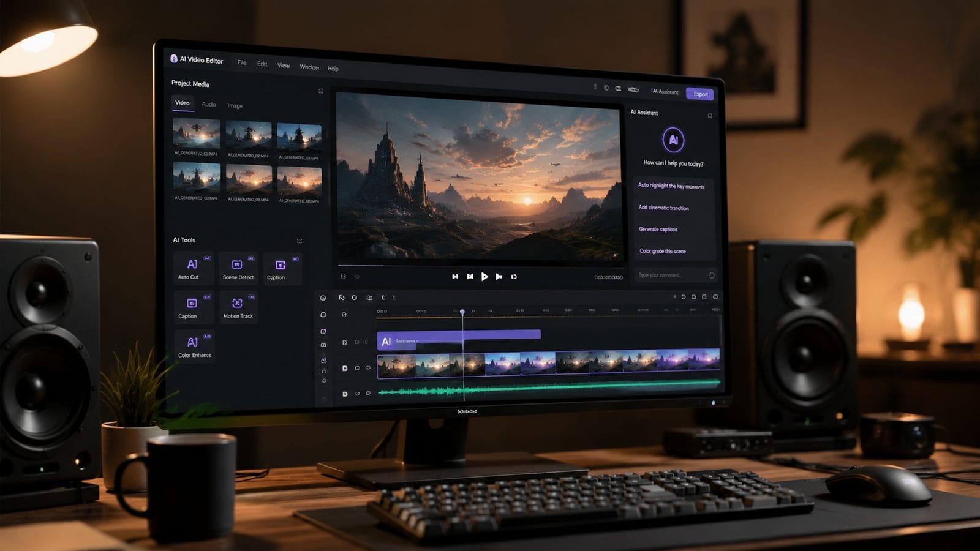The width and height of the screenshot is (980, 551).
Task: Open the Edit menu
Action: tap(262, 64)
